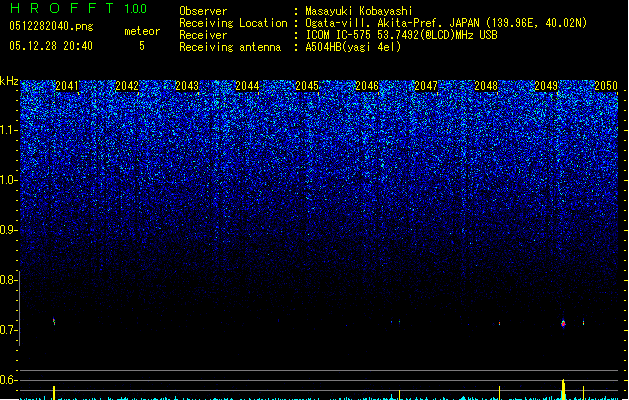The height and width of the screenshot is (400, 629).
Task: Click the 0.6 kHz axis label
Action: click(x=9, y=380)
